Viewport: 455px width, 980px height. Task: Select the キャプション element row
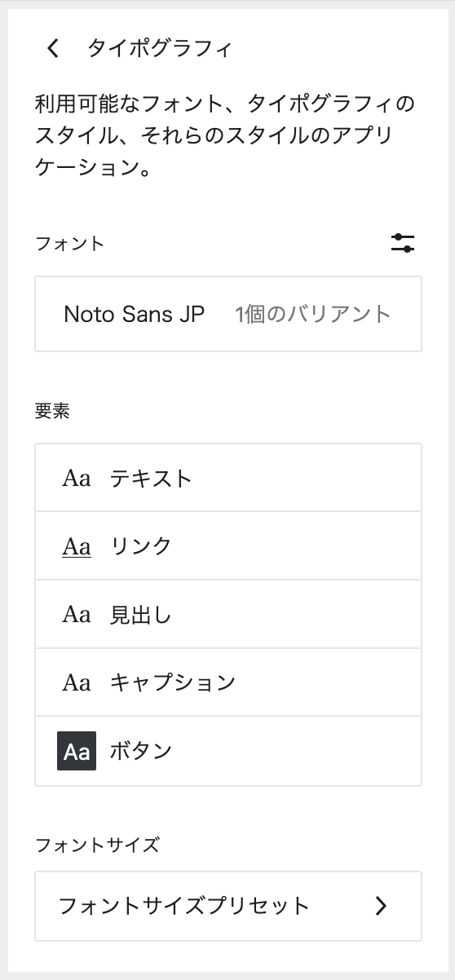[x=228, y=682]
